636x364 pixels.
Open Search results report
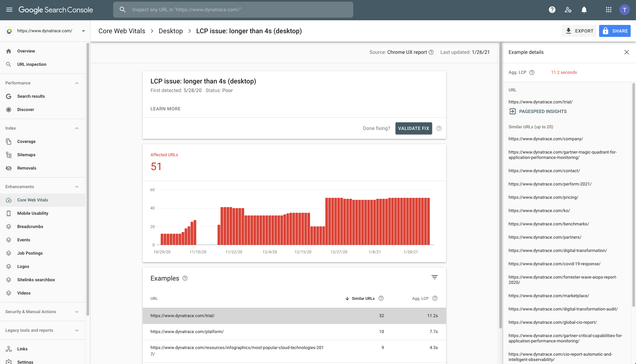(x=43, y=96)
